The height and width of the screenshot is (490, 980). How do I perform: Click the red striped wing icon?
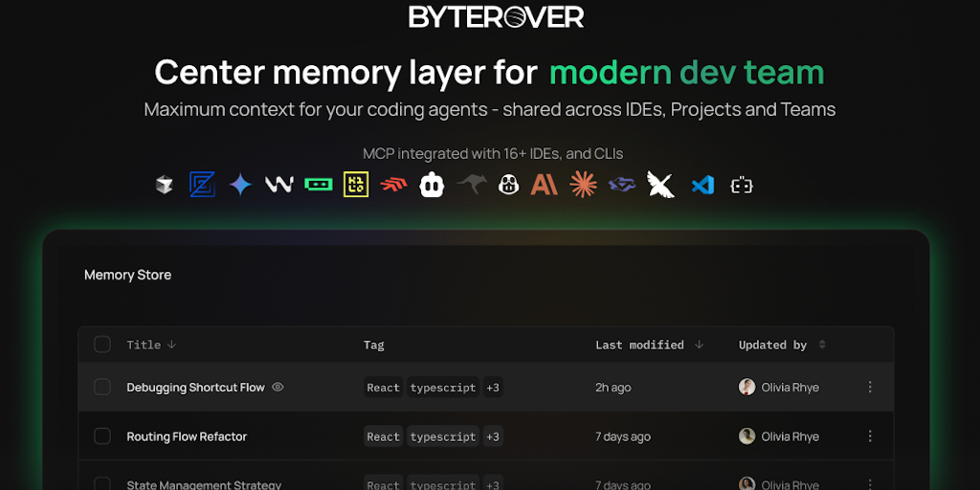point(393,185)
